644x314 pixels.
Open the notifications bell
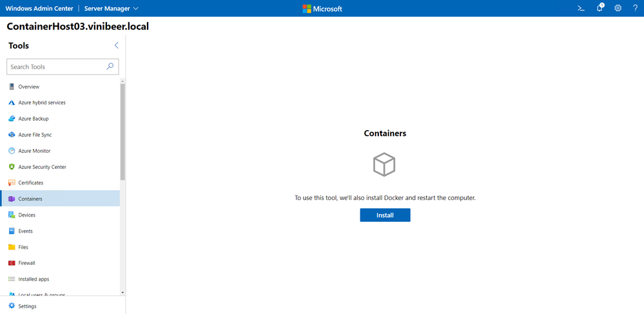(x=600, y=8)
